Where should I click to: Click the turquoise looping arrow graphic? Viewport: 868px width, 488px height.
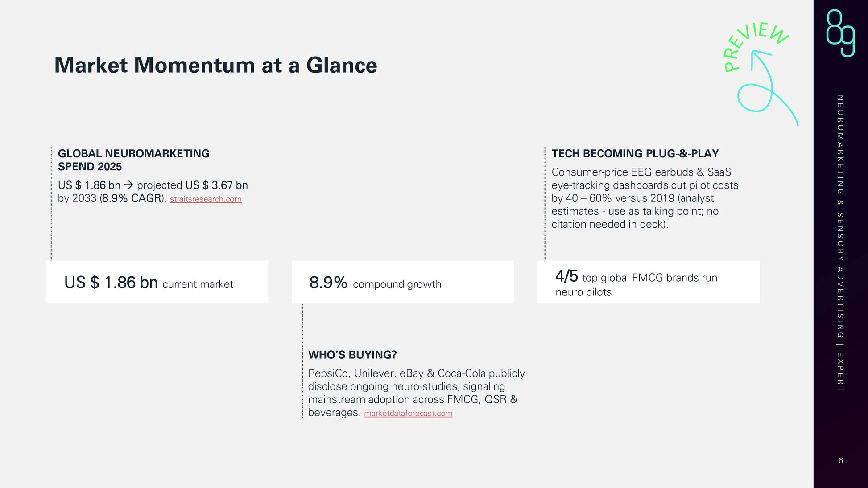(763, 91)
